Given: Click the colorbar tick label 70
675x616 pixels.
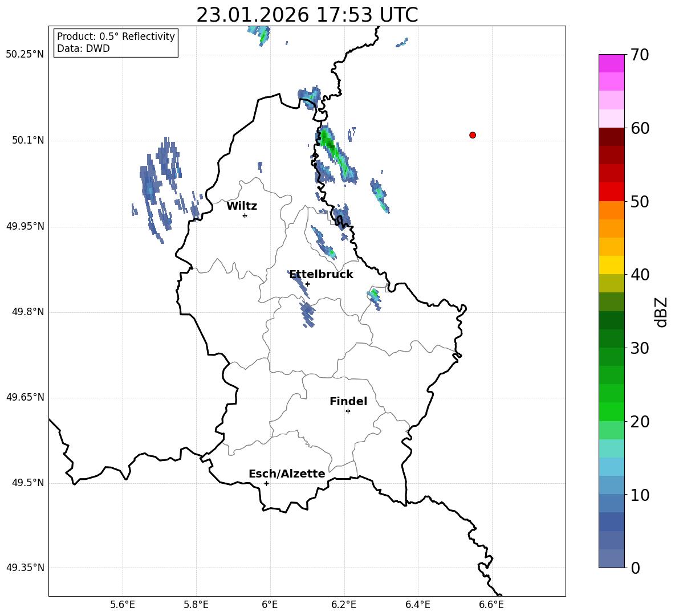Looking at the screenshot, I should tap(640, 55).
